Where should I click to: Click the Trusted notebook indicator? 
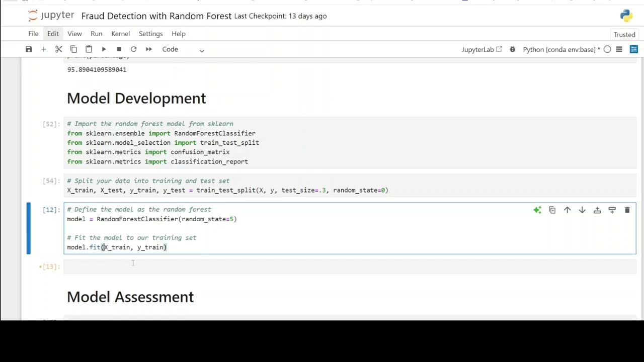click(624, 35)
